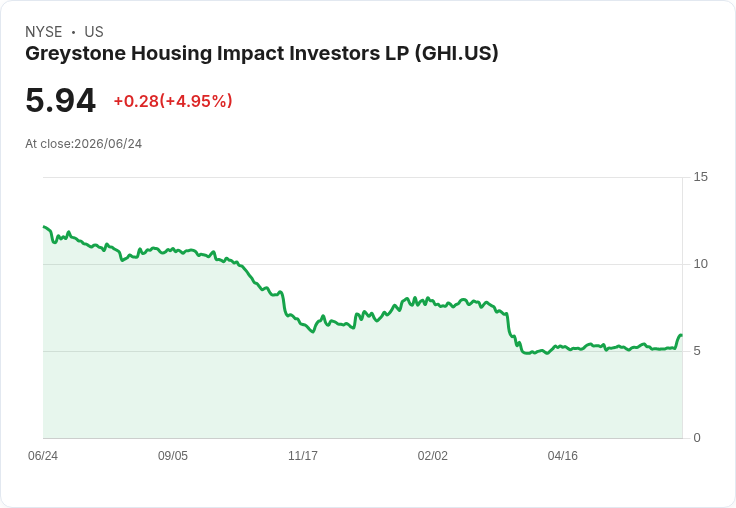The image size is (736, 508).
Task: Click the US market label
Action: pyautogui.click(x=94, y=32)
